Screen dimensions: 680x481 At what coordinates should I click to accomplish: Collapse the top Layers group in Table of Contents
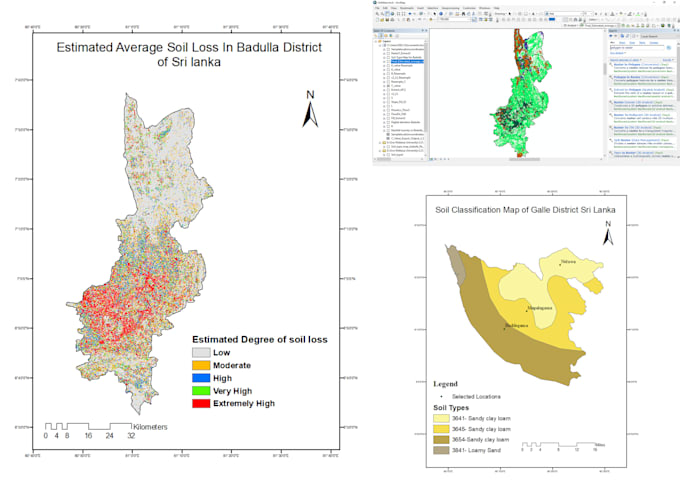tap(376, 41)
